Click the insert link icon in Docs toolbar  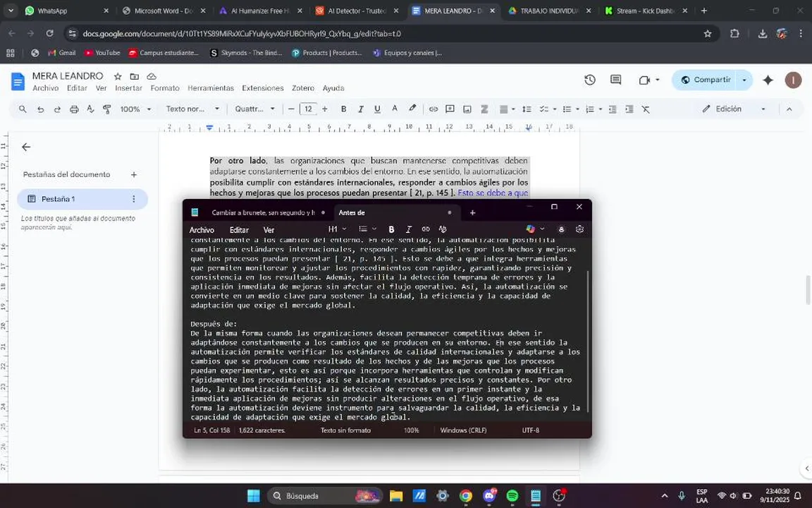point(433,109)
